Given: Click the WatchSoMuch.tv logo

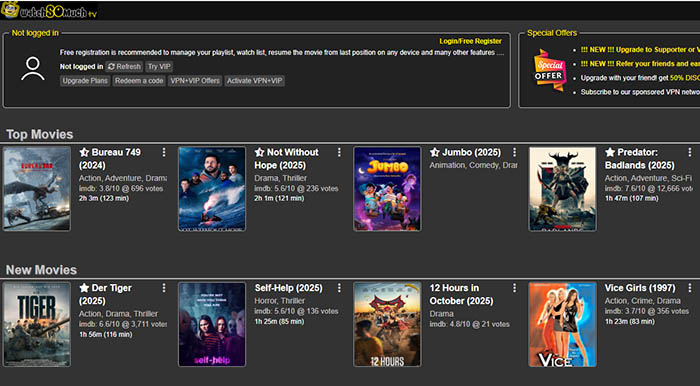Looking at the screenshot, I should tap(49, 10).
